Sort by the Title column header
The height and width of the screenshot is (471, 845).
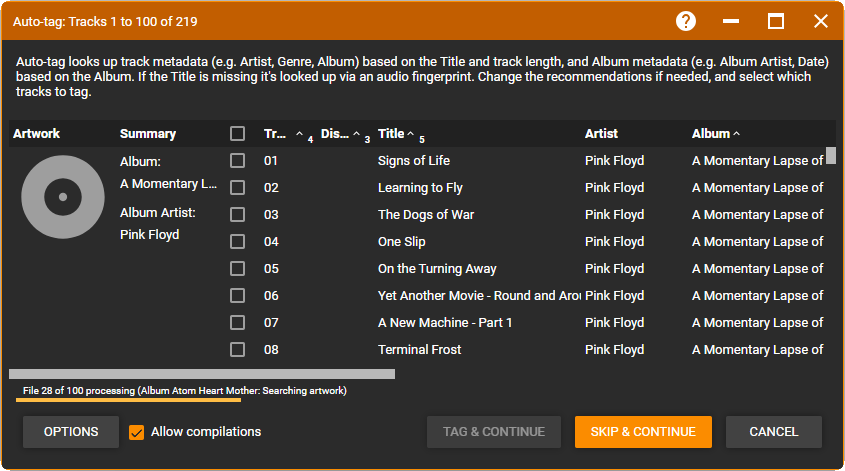[x=391, y=134]
